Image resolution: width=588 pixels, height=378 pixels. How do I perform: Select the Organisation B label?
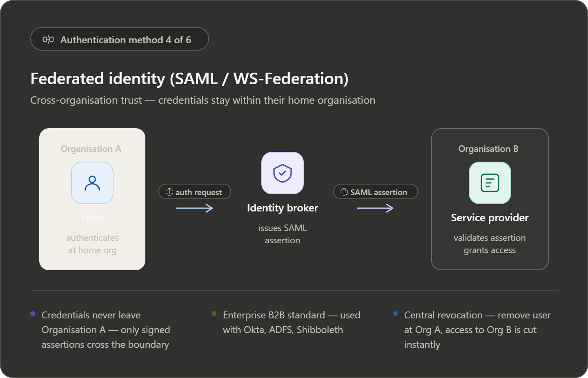[x=488, y=149]
